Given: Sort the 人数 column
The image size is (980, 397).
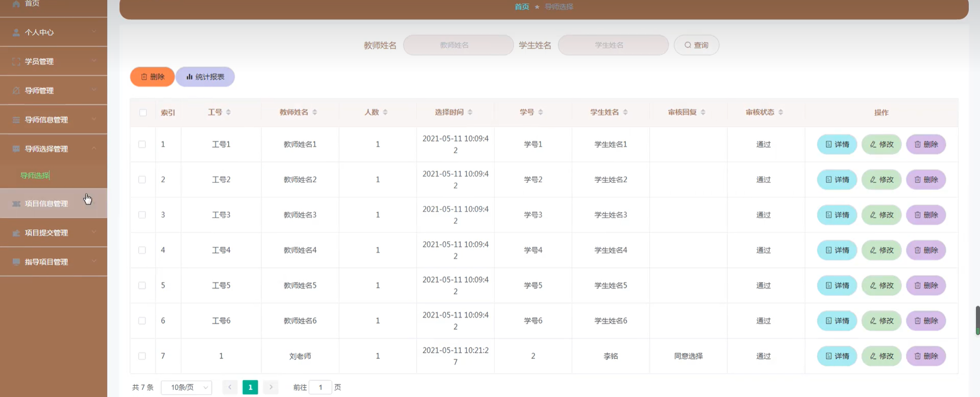Looking at the screenshot, I should point(385,112).
